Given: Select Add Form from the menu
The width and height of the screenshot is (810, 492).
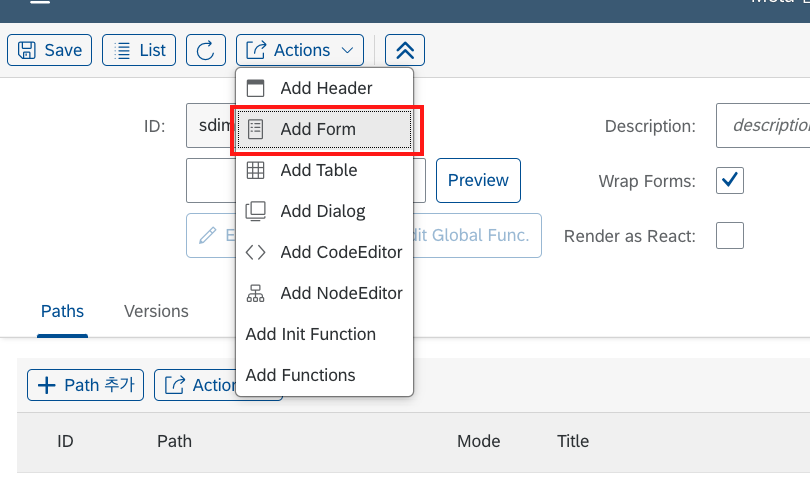Looking at the screenshot, I should point(324,129).
